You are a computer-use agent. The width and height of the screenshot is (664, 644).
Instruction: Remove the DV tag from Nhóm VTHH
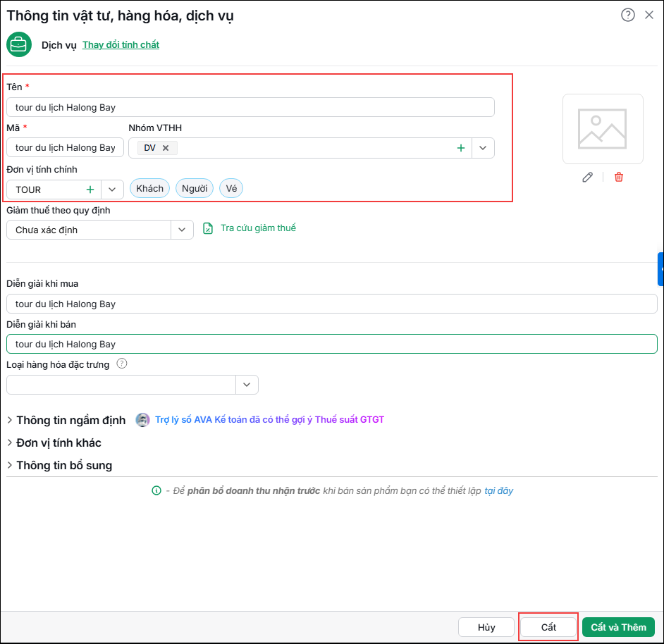(x=166, y=148)
